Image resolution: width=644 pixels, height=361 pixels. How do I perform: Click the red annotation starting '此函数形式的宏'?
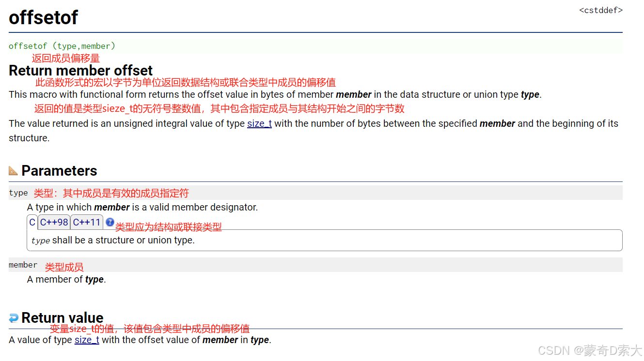click(x=186, y=82)
